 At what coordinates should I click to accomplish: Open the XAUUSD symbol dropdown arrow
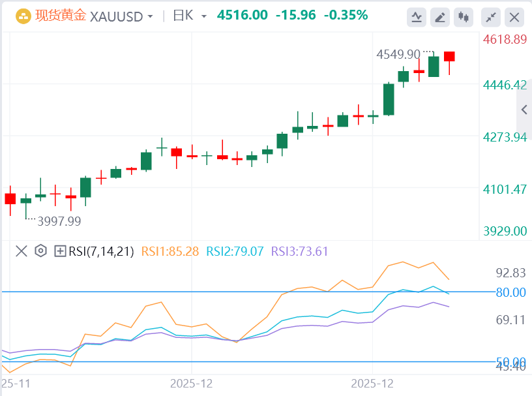(151, 16)
